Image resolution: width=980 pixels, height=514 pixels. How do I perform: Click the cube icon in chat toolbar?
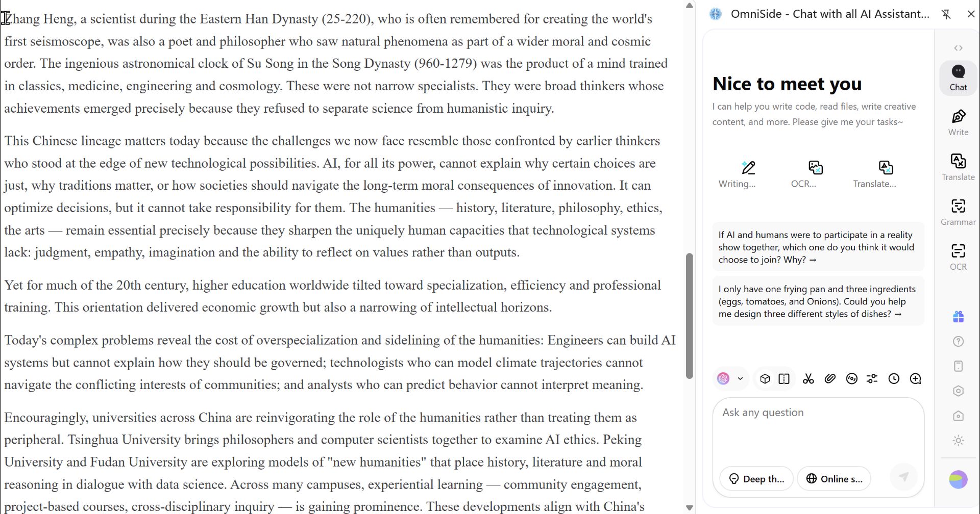pos(765,379)
